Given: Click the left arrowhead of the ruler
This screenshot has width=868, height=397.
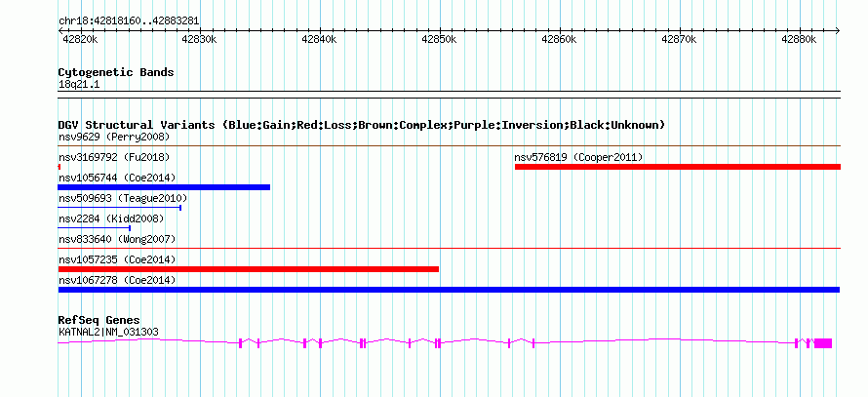Looking at the screenshot, I should pyautogui.click(x=60, y=30).
